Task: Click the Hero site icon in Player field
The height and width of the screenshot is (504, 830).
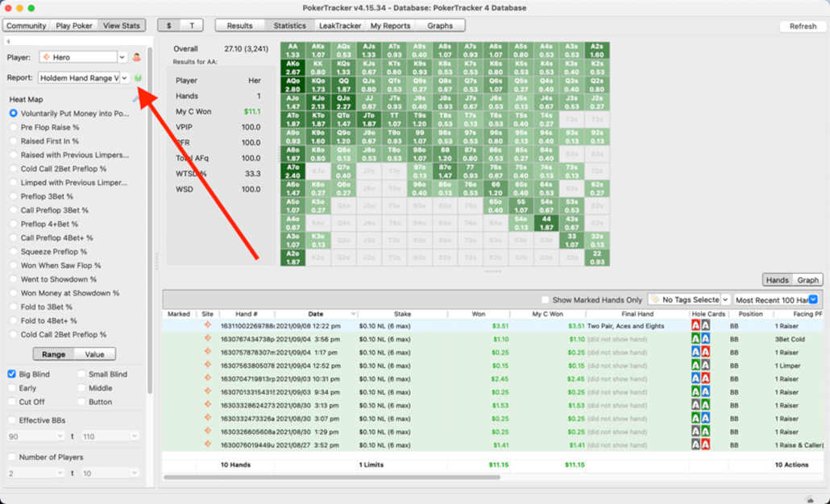Action: tap(47, 57)
